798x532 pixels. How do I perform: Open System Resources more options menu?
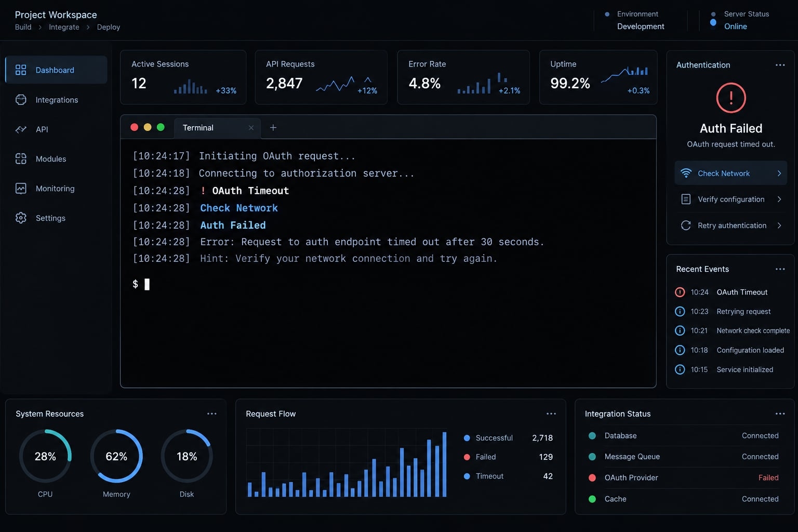(x=211, y=414)
